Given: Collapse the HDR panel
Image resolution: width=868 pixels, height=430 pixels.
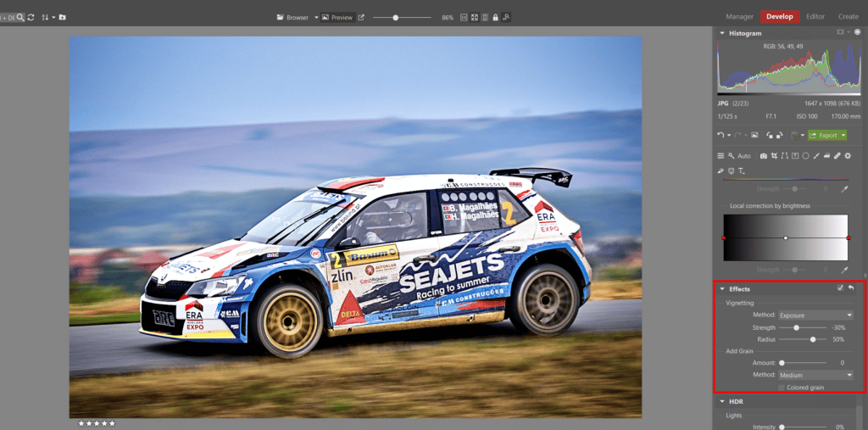Looking at the screenshot, I should click(722, 402).
